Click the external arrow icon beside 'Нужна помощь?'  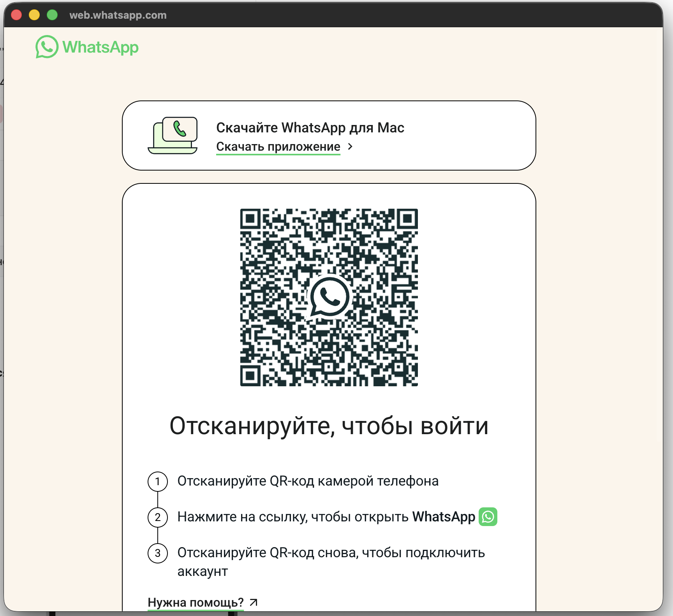pyautogui.click(x=254, y=602)
